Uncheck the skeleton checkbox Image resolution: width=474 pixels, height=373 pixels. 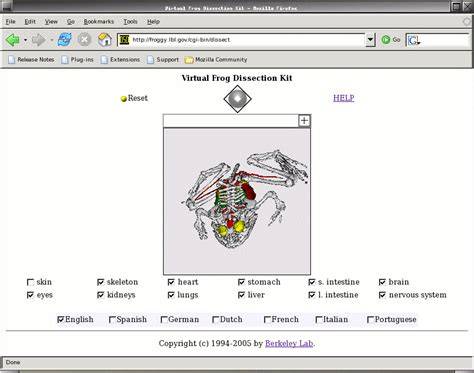click(x=101, y=282)
